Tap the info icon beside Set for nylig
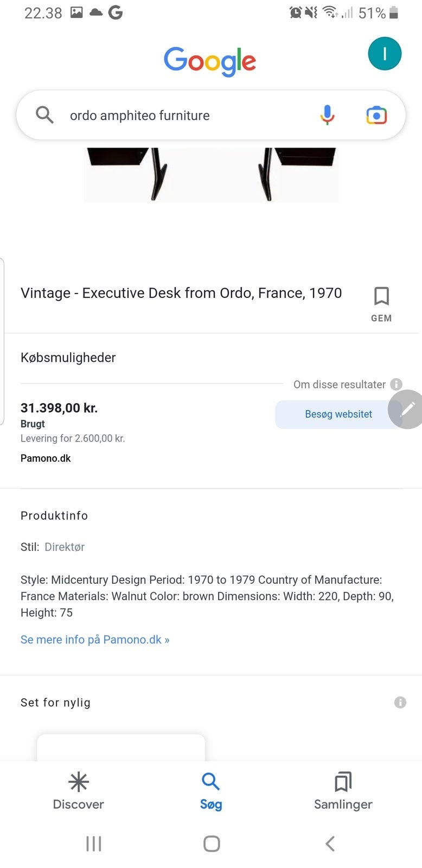Viewport: 422px width, 868px height. [x=400, y=702]
